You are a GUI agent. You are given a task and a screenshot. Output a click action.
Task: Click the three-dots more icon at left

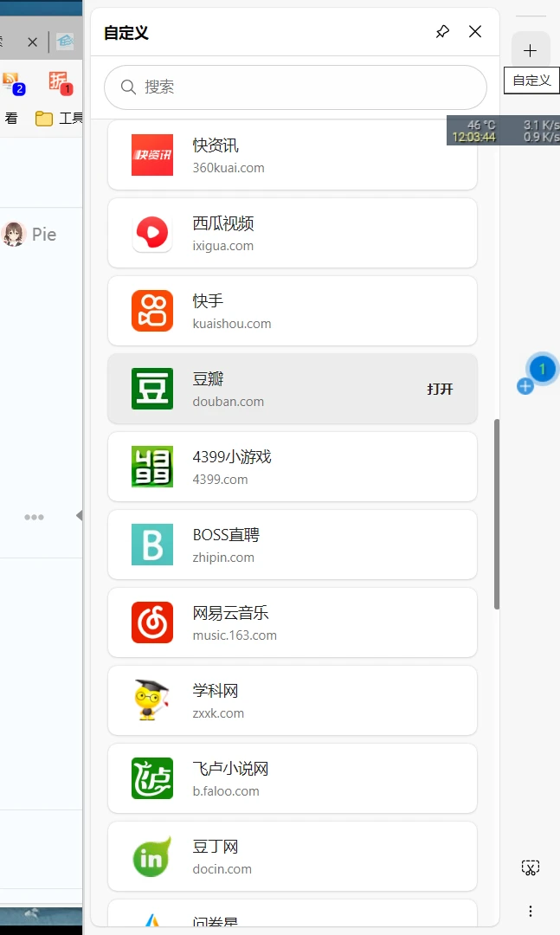tap(34, 517)
